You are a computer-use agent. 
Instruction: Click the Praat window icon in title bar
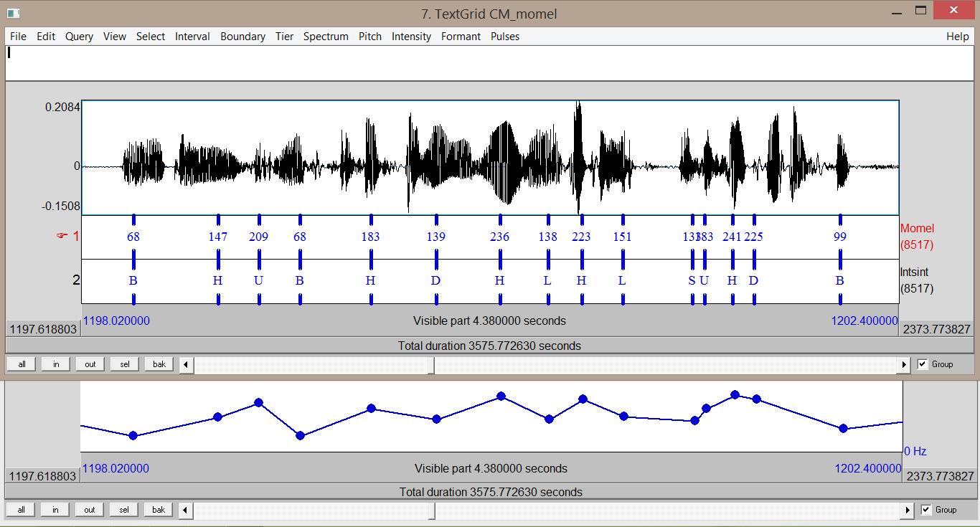pos(14,13)
